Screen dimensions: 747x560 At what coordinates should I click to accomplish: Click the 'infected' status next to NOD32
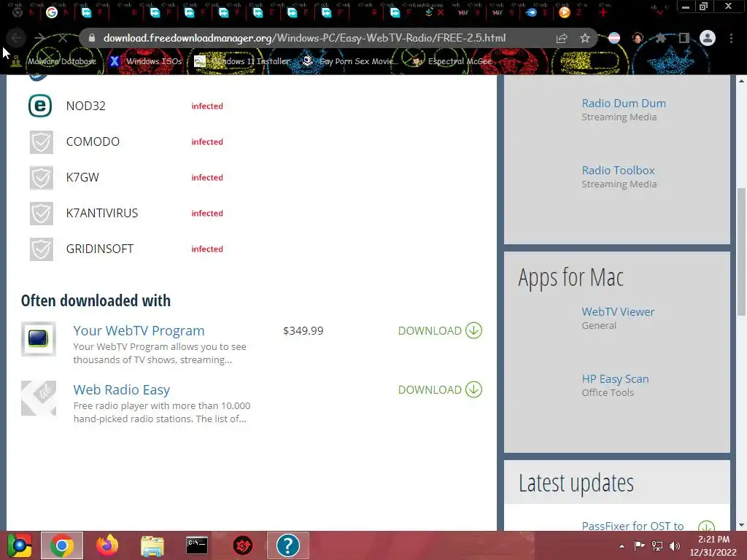tap(207, 106)
